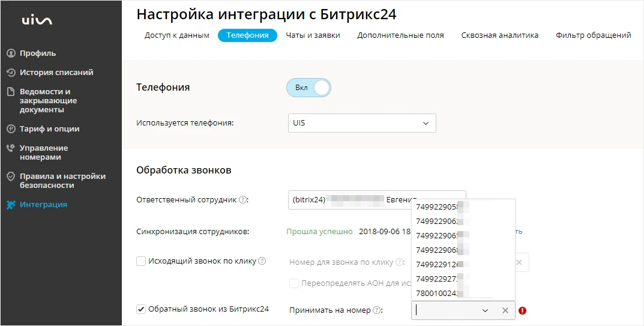Click the История списаний clock icon
This screenshot has height=326, width=644.
(x=11, y=73)
